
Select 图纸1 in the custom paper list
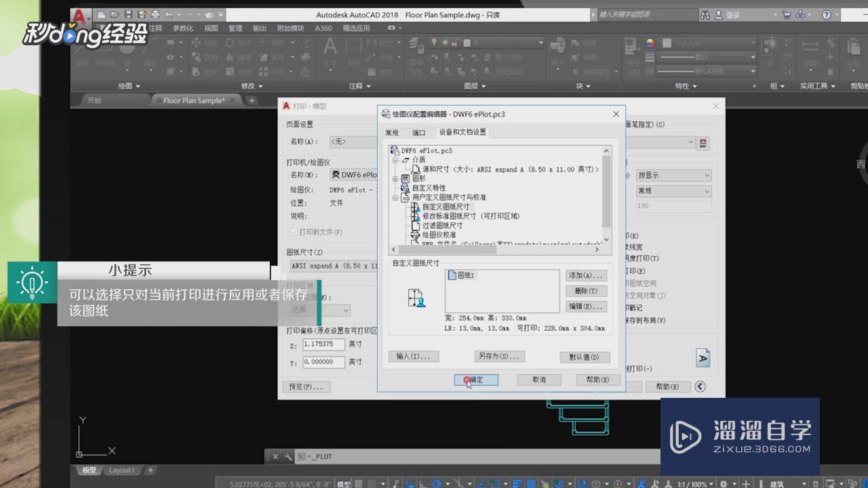467,275
